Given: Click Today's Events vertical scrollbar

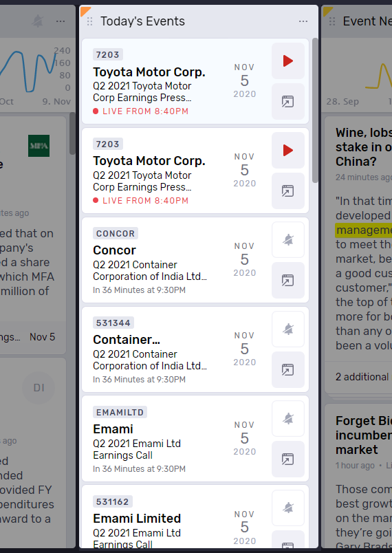Looking at the screenshot, I should (315, 111).
